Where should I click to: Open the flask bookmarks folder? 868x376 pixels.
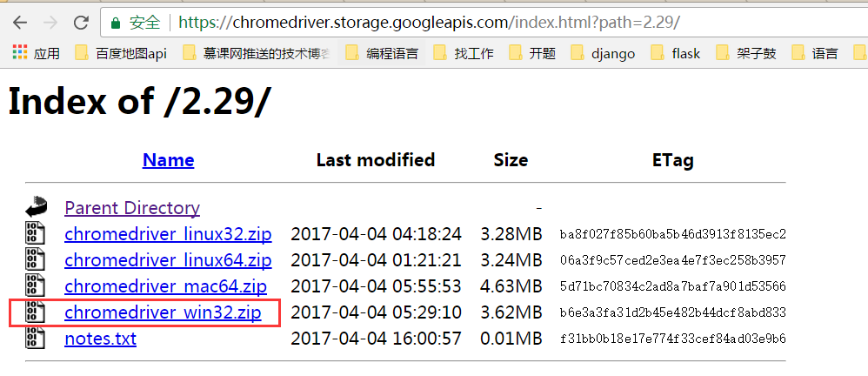(x=676, y=53)
